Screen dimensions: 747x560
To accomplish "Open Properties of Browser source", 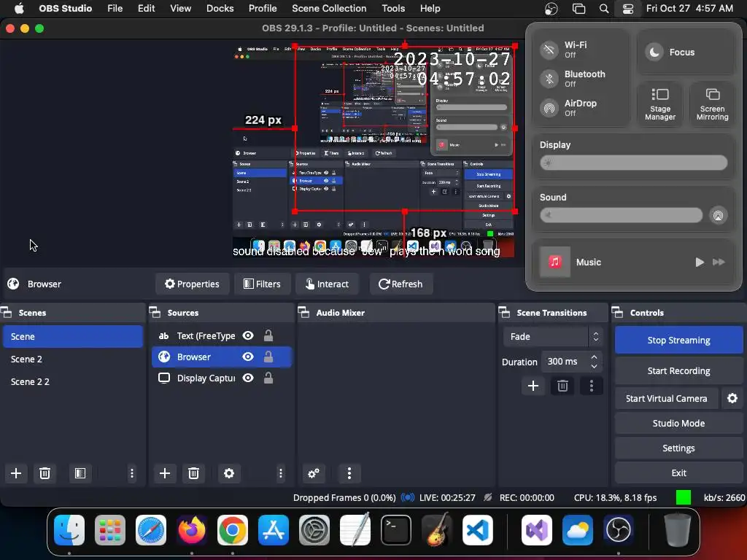I will 192,284.
